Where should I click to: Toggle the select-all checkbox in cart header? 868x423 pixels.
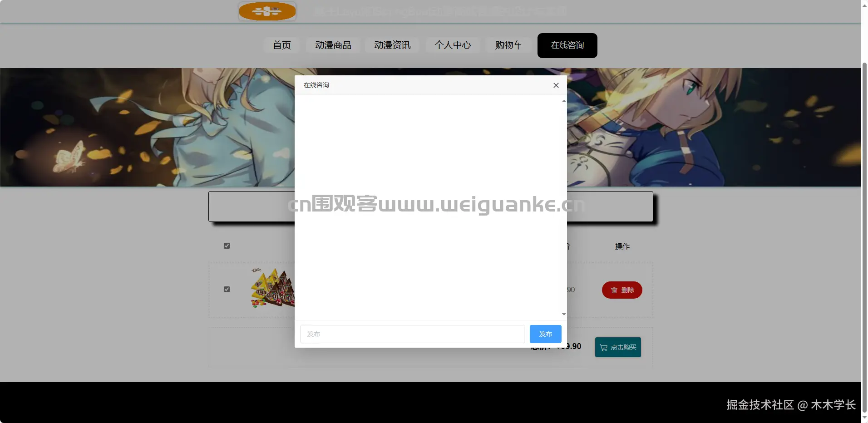click(x=227, y=246)
